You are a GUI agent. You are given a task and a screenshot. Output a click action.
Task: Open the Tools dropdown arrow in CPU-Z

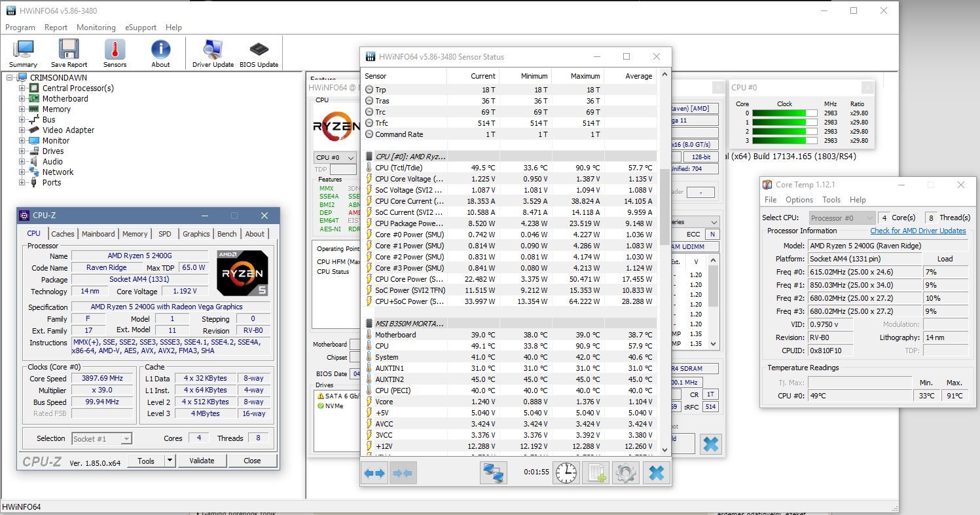[x=170, y=461]
